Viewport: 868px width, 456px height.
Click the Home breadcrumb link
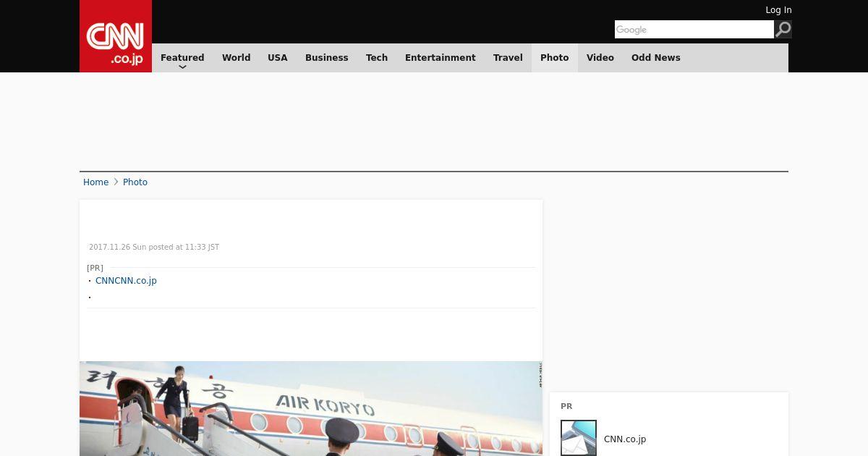tap(95, 182)
